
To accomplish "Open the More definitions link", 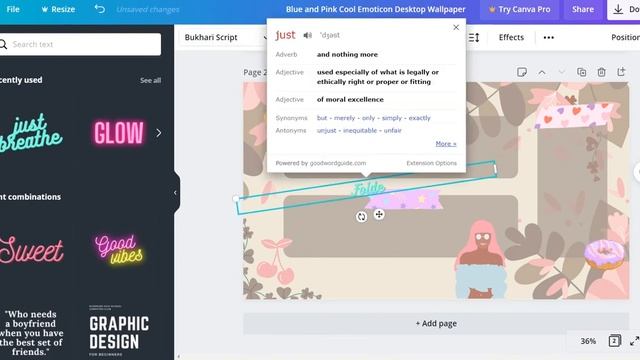I will (x=446, y=144).
